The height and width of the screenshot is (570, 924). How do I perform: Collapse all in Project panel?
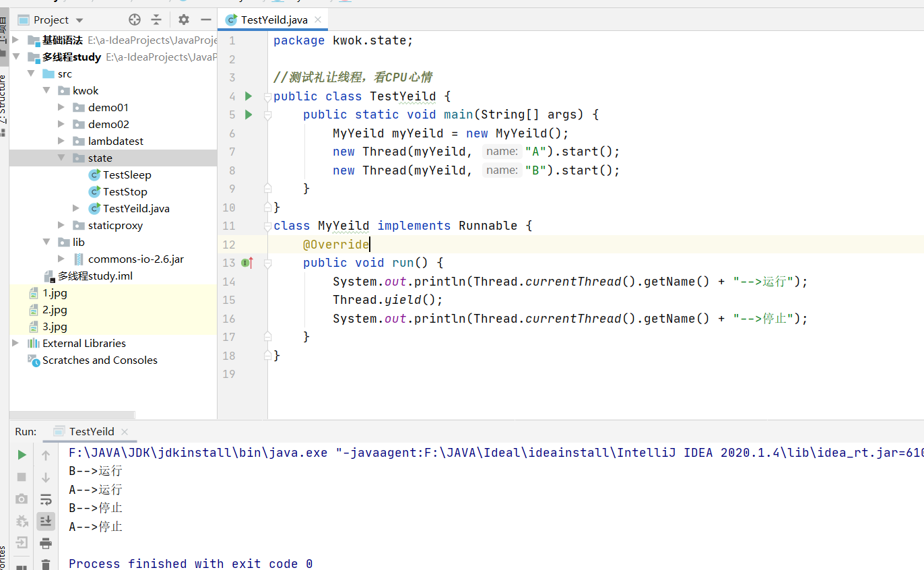(156, 20)
